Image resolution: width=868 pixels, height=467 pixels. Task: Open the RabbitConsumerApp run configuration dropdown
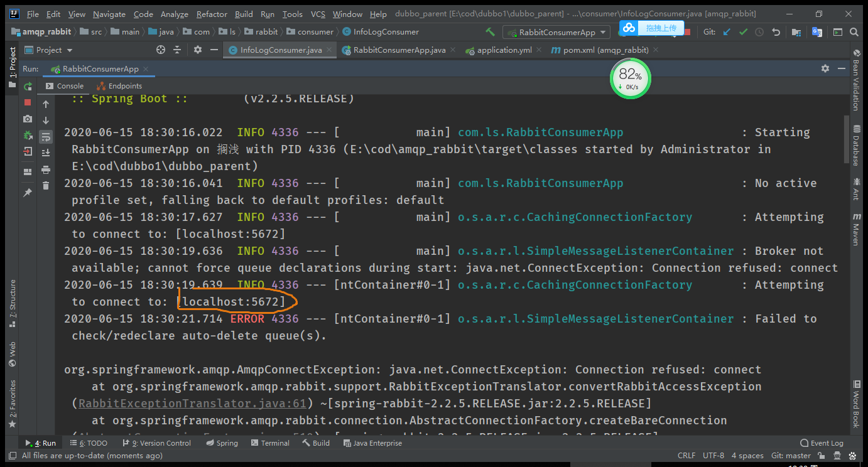pyautogui.click(x=556, y=32)
